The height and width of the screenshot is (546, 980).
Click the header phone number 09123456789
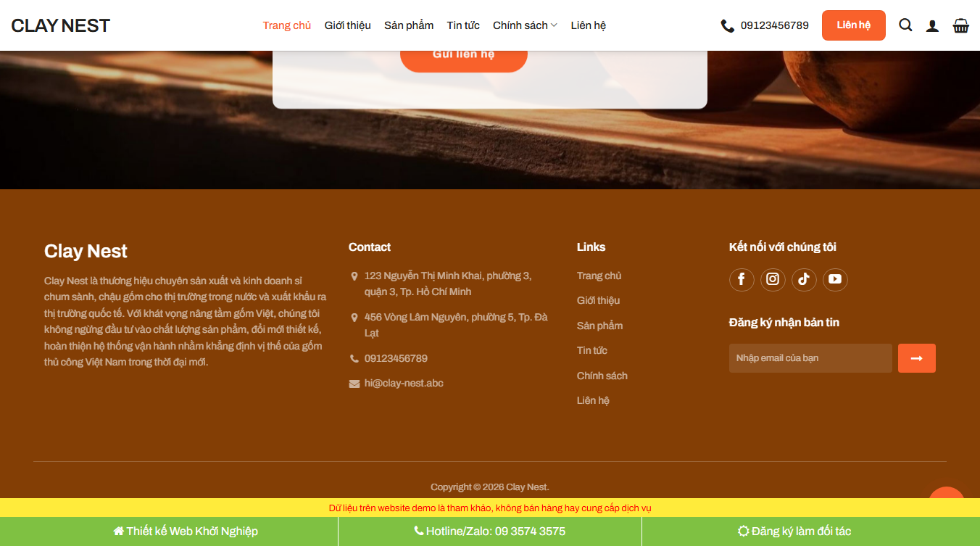click(775, 25)
